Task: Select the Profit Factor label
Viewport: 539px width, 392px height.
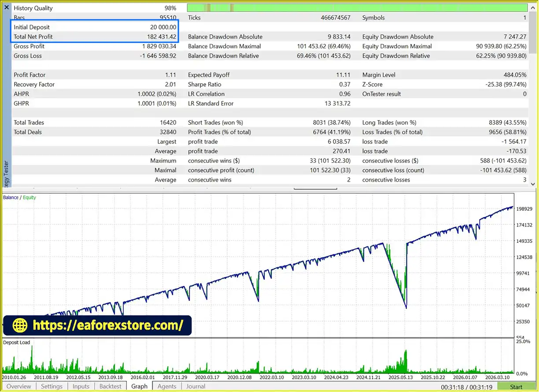Action: pyautogui.click(x=30, y=75)
